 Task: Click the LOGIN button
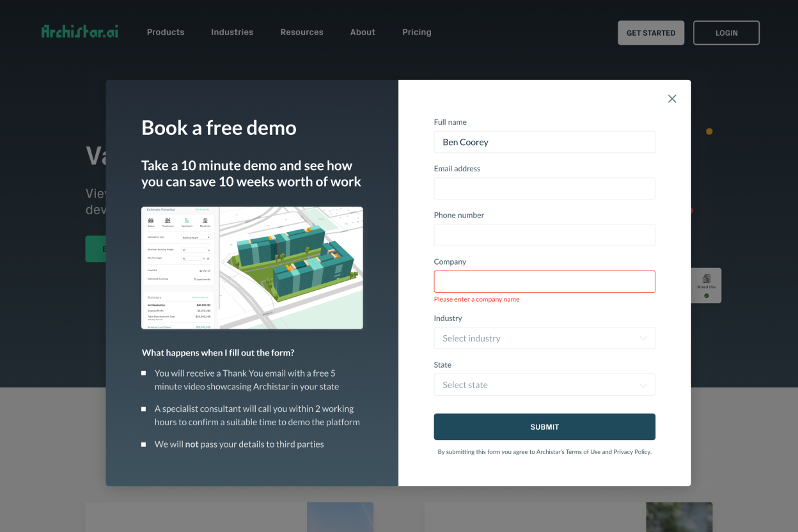pos(726,33)
